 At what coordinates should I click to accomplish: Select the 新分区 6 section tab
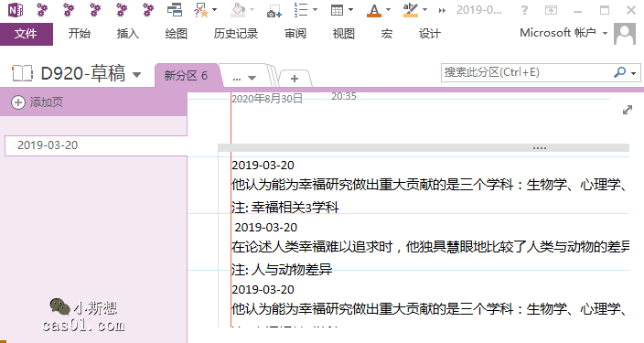[x=186, y=76]
